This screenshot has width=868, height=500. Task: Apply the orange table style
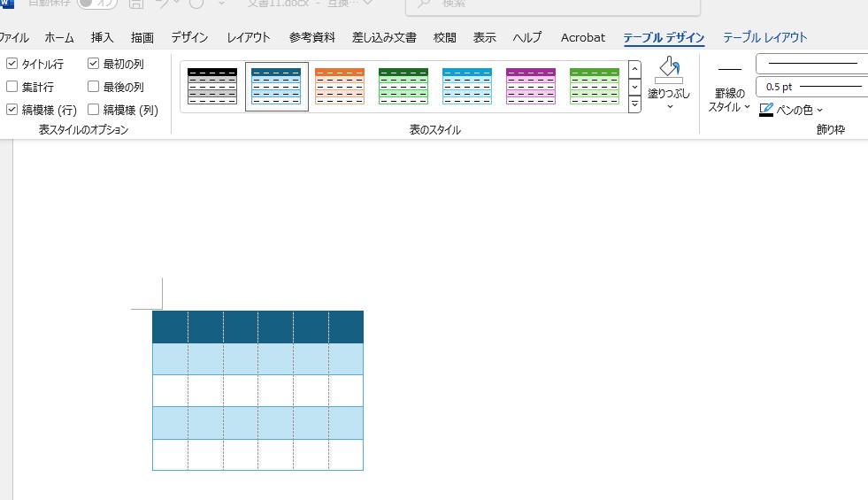coord(340,87)
